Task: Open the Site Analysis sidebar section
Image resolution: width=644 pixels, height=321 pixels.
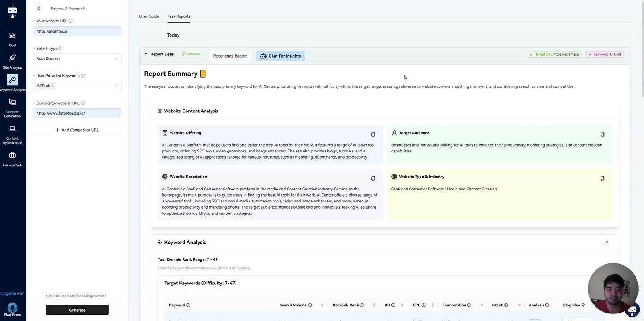Action: pos(12,61)
